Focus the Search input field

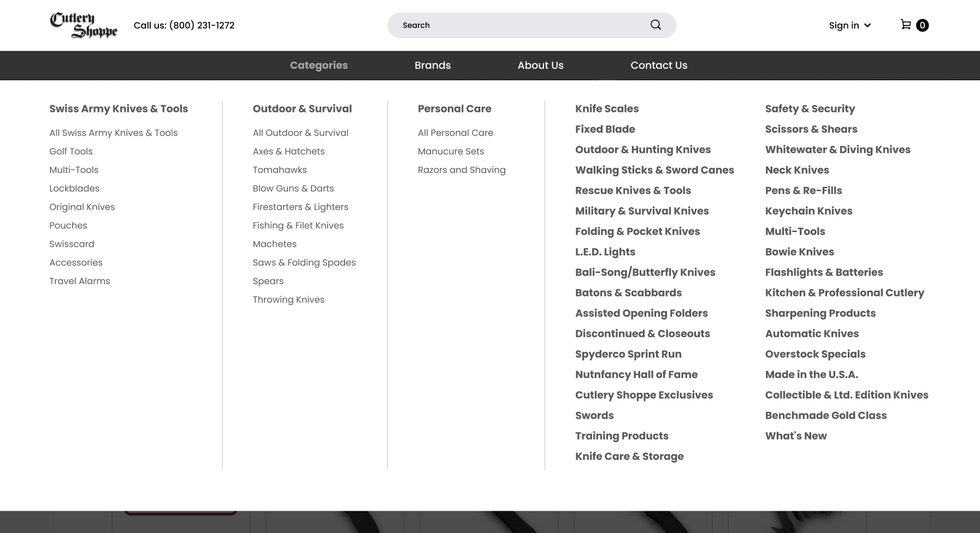[532, 25]
